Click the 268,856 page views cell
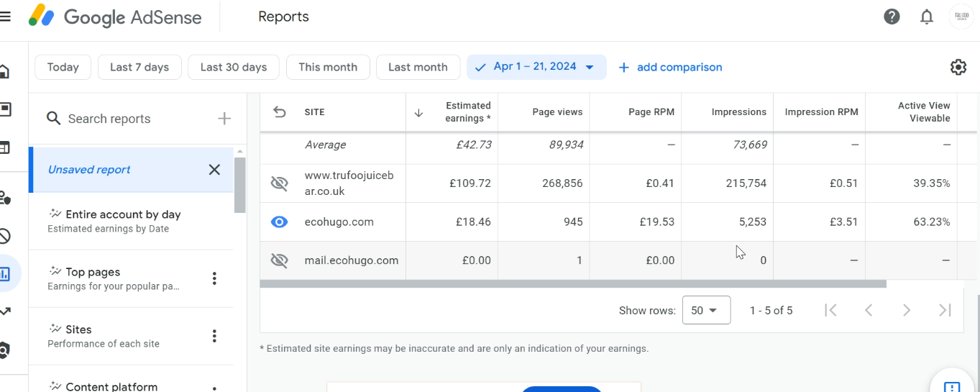 click(562, 183)
